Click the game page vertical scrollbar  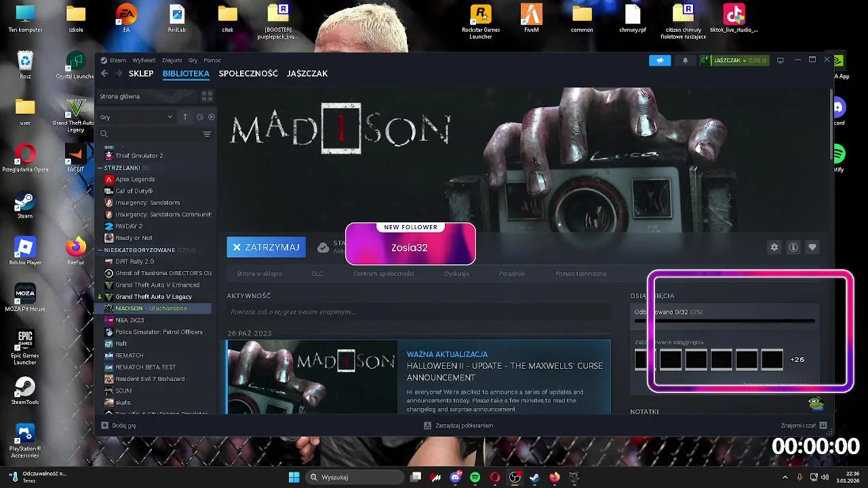click(x=831, y=125)
